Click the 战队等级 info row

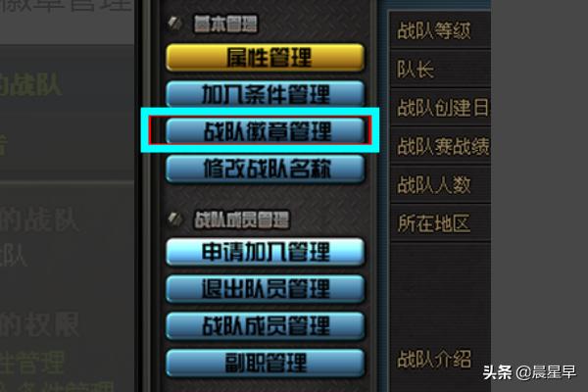(x=440, y=30)
